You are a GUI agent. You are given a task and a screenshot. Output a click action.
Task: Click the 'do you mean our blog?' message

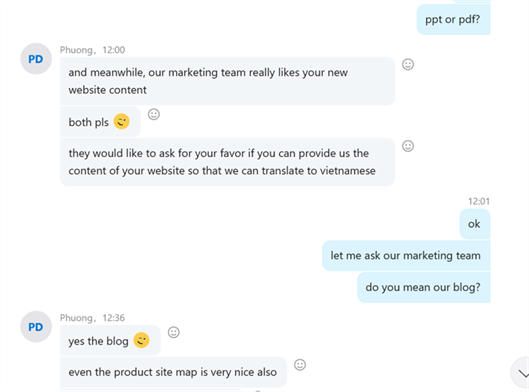click(423, 287)
